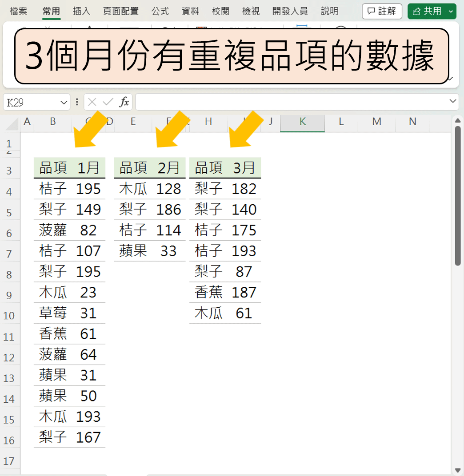Open the 共用 button dropdown arrow
The height and width of the screenshot is (476, 464).
point(451,12)
